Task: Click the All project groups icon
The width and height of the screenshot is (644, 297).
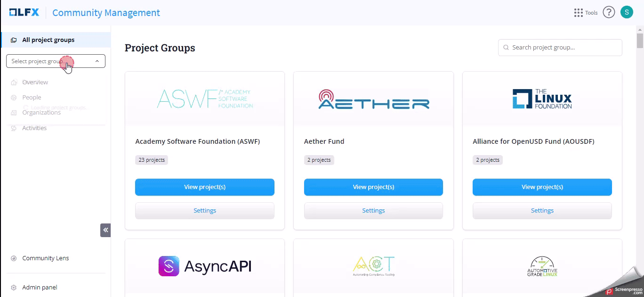Action: tap(14, 40)
